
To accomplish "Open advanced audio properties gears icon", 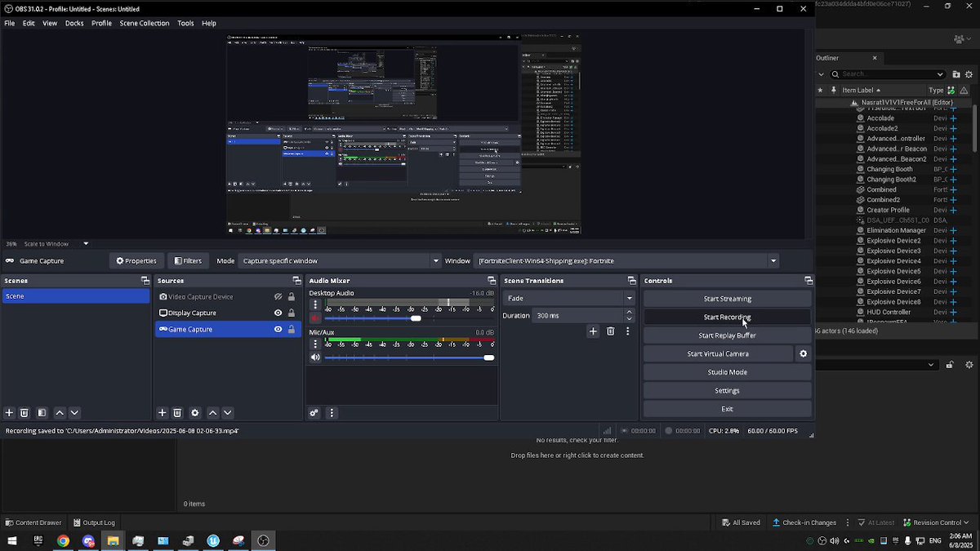I will pos(314,413).
